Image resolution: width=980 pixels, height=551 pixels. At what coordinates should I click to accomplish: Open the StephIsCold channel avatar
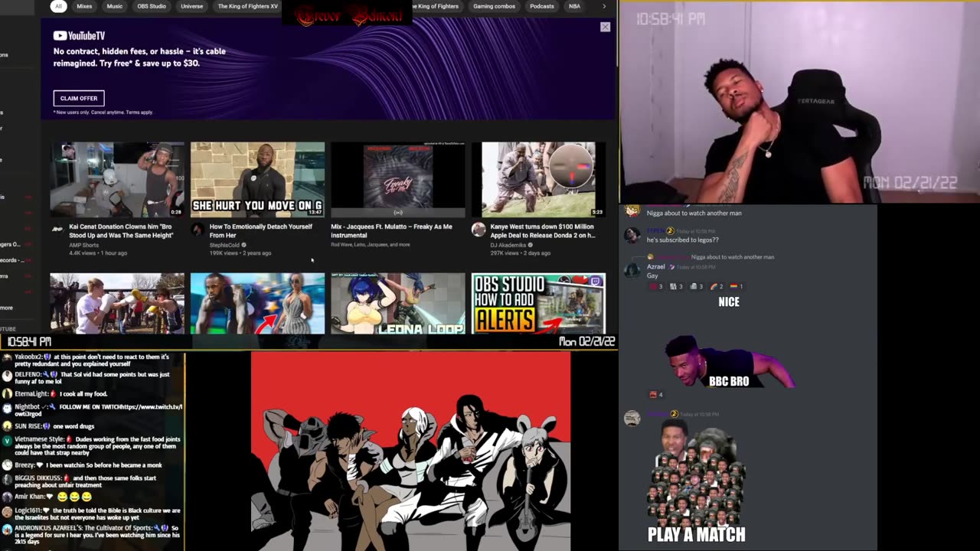197,230
